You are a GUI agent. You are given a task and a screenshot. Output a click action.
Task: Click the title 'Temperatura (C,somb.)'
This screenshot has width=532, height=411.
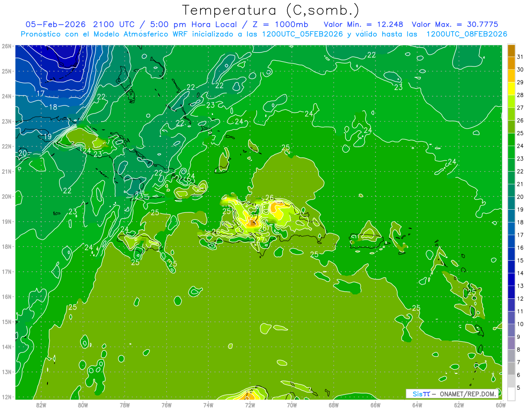270,10
